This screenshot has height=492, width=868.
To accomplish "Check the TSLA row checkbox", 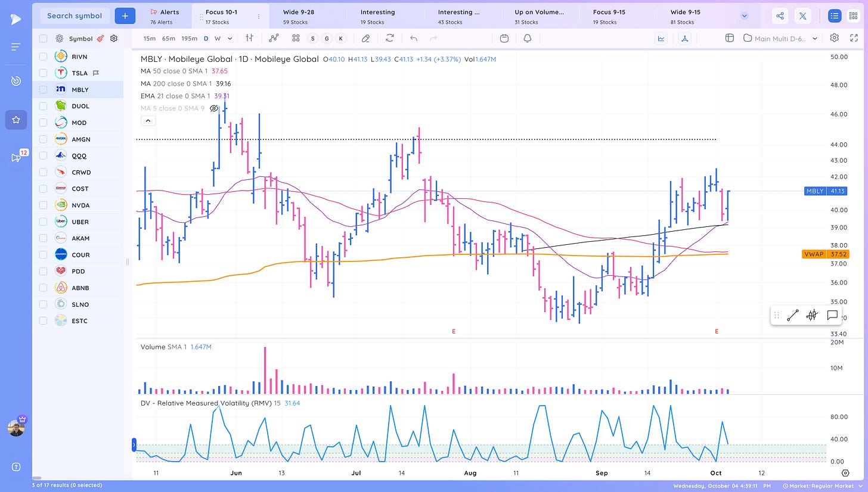I will click(43, 73).
